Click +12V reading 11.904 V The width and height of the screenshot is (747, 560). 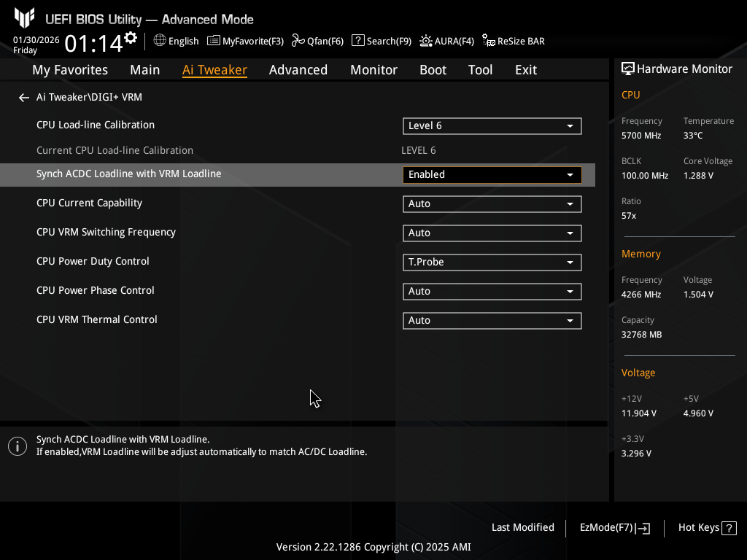coord(638,413)
